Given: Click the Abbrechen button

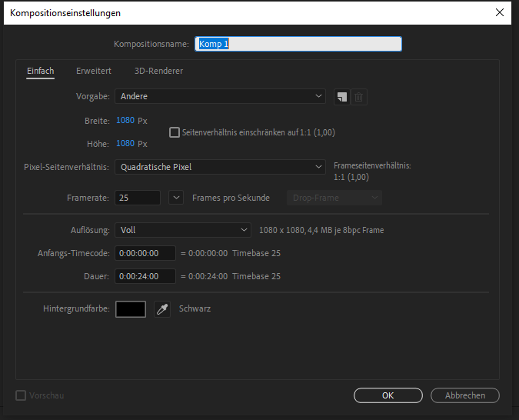Looking at the screenshot, I should click(x=465, y=395).
